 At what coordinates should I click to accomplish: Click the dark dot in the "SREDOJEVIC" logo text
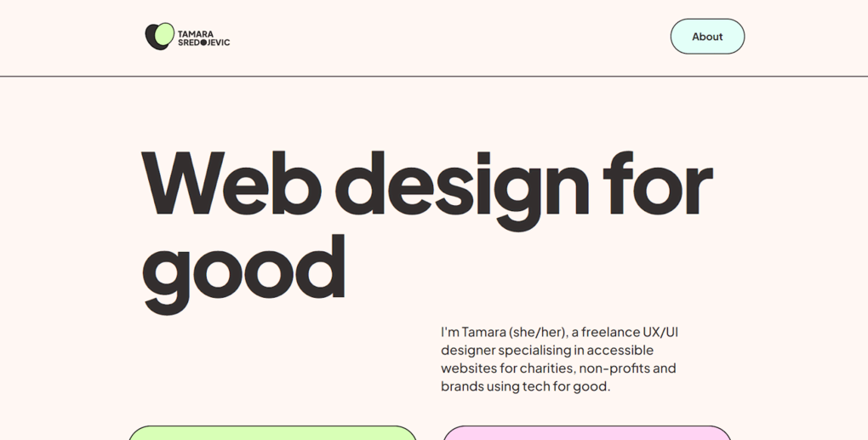[203, 43]
